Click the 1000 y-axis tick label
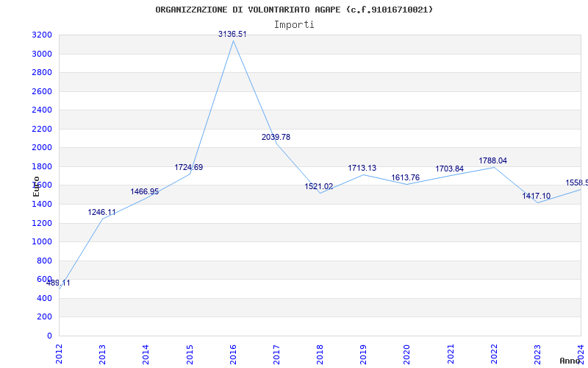588x368 pixels. (42, 242)
